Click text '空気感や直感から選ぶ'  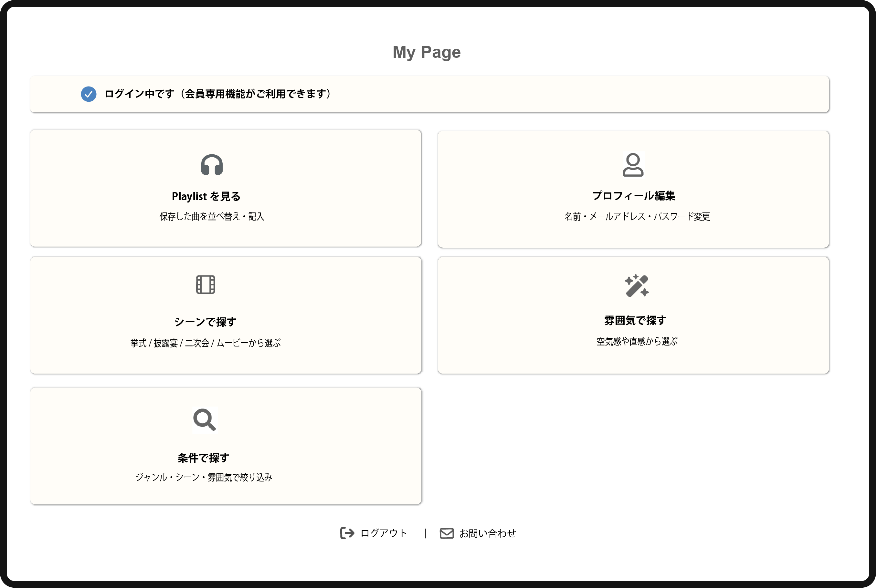tap(637, 341)
